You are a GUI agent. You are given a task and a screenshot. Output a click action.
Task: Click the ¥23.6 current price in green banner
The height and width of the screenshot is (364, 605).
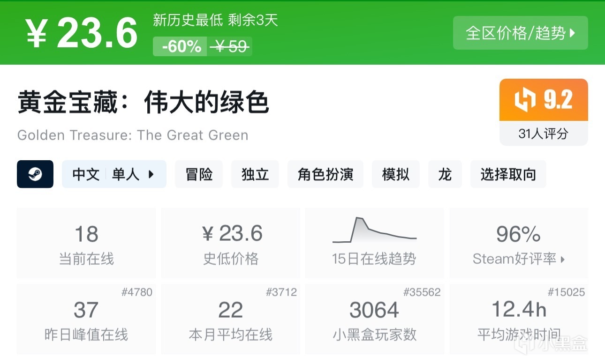(82, 34)
